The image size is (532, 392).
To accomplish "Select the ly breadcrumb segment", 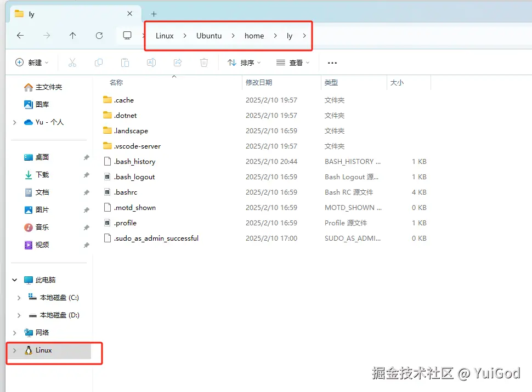I will [290, 36].
